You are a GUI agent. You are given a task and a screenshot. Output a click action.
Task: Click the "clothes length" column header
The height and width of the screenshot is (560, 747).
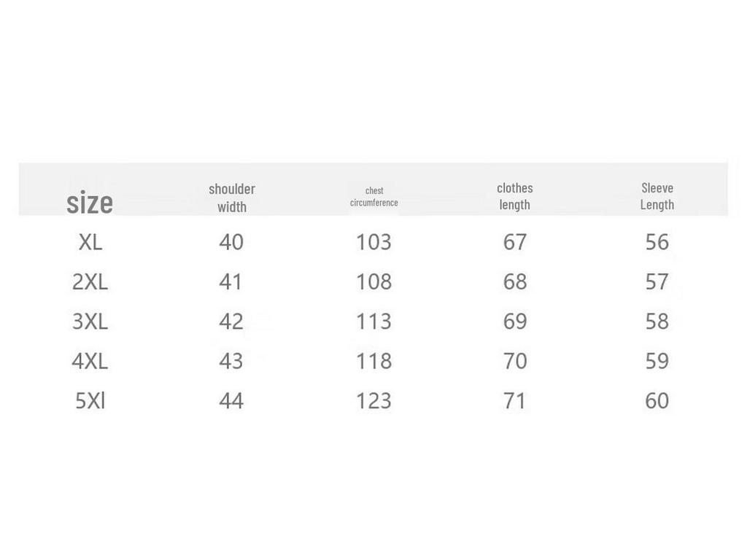[x=515, y=196]
